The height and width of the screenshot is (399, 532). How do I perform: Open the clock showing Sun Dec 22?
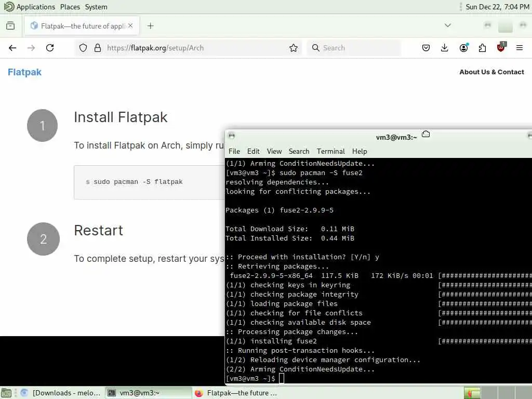497,7
